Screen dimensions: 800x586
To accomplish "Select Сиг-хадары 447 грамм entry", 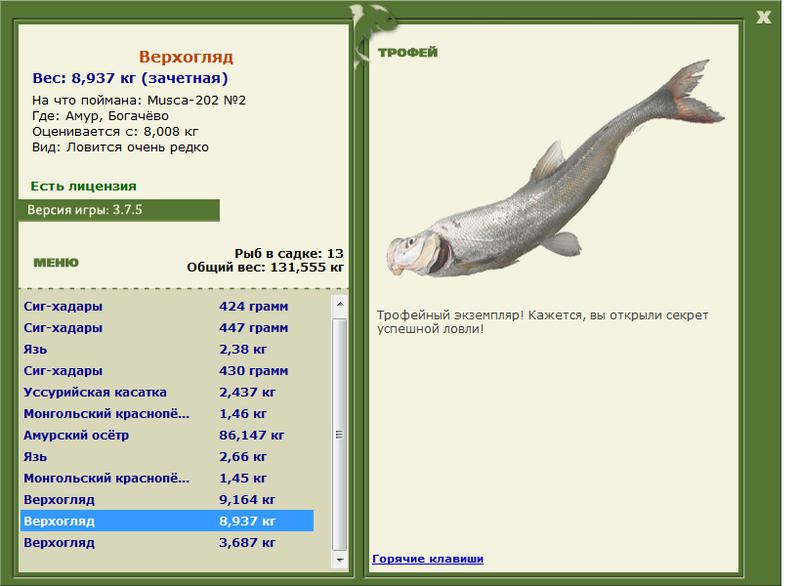I will (x=167, y=328).
